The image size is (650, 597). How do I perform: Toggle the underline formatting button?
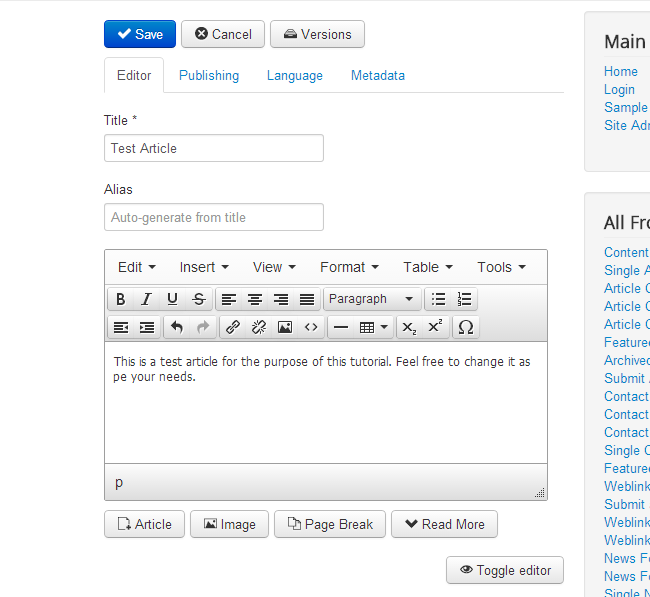173,299
